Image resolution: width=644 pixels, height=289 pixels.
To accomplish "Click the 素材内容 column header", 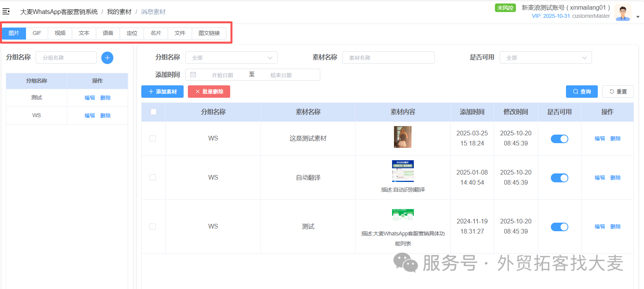I will point(403,112).
